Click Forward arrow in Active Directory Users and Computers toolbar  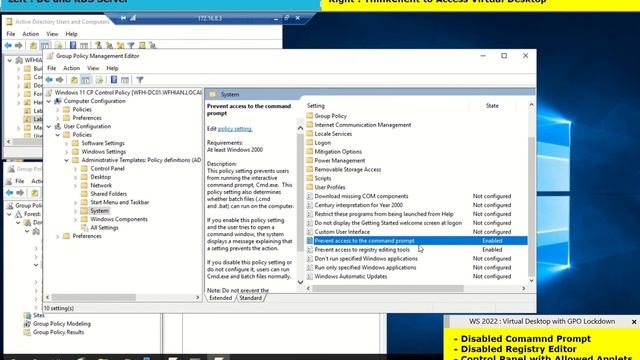click(19, 45)
